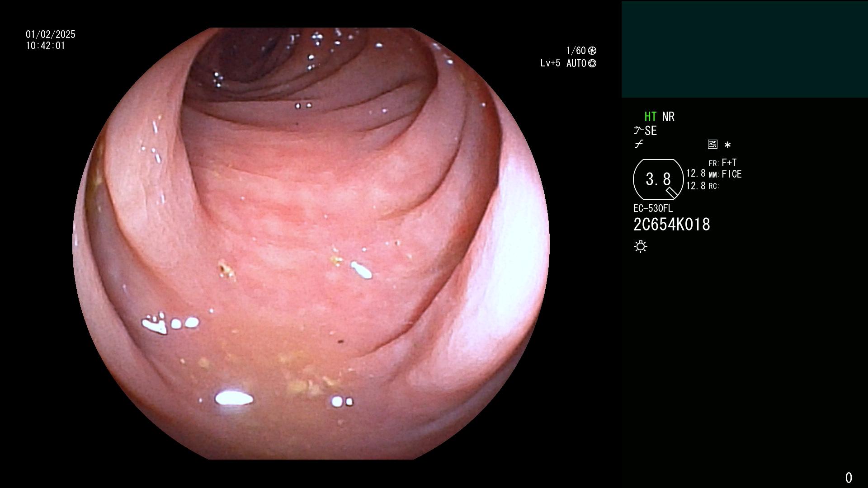Click the scope tip diameter diagram

pyautogui.click(x=658, y=179)
